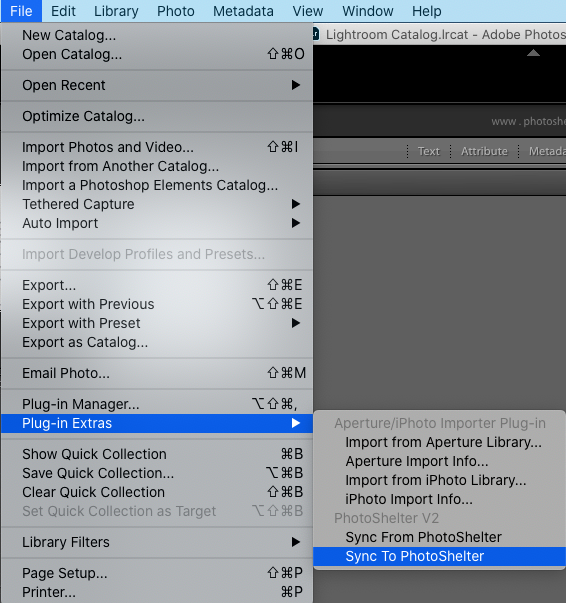Open the Edit menu
The width and height of the screenshot is (566, 603).
tap(63, 11)
